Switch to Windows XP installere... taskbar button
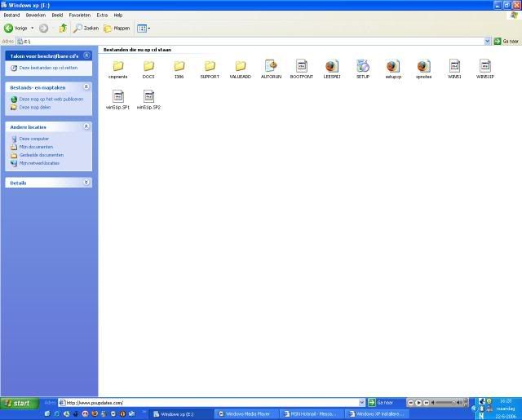522x420 pixels. 378,414
